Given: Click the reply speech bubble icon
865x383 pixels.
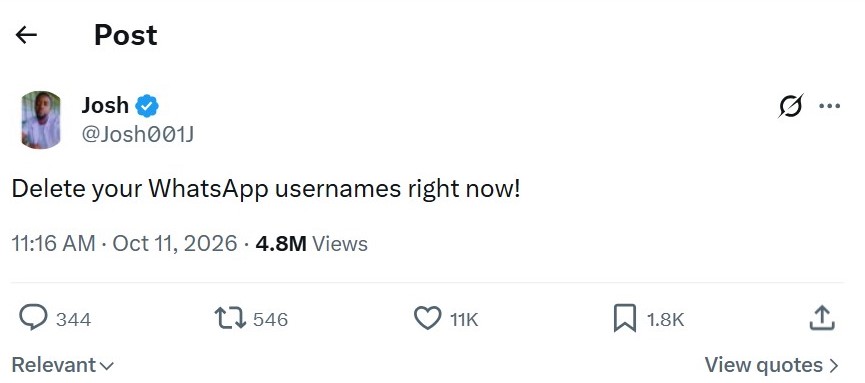Looking at the screenshot, I should point(33,318).
